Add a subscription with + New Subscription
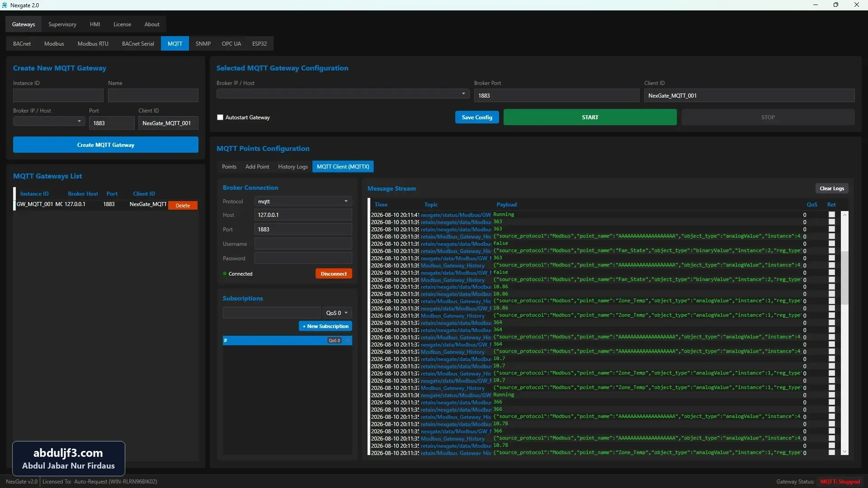 (325, 326)
